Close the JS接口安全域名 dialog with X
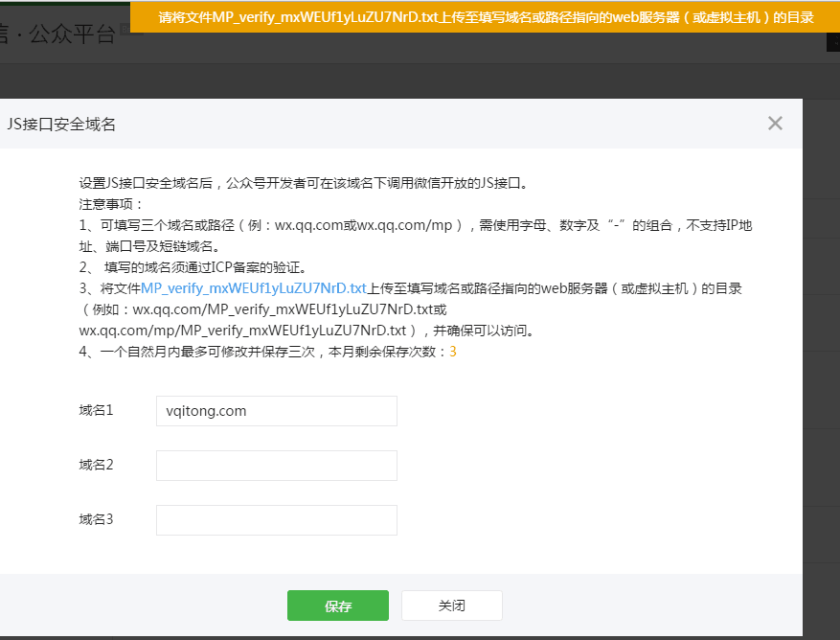This screenshot has height=640, width=840. (775, 123)
